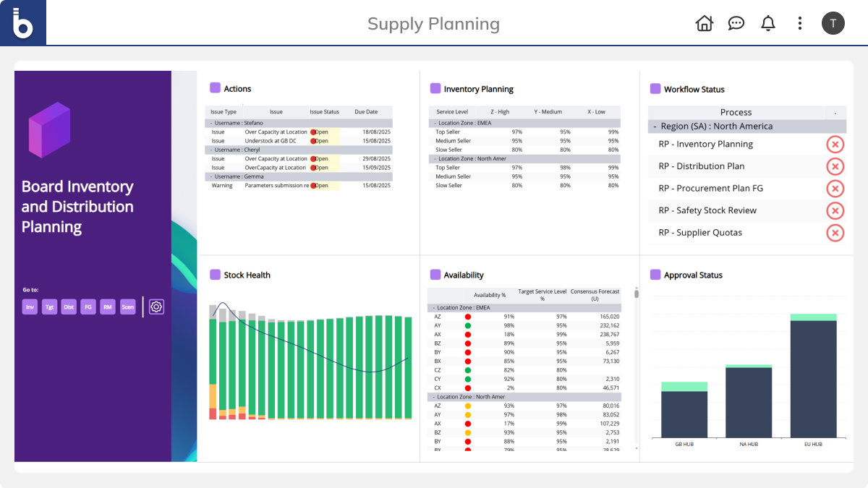Click the FG shortcut button
Image resolution: width=868 pixels, height=488 pixels.
pyautogui.click(x=88, y=307)
